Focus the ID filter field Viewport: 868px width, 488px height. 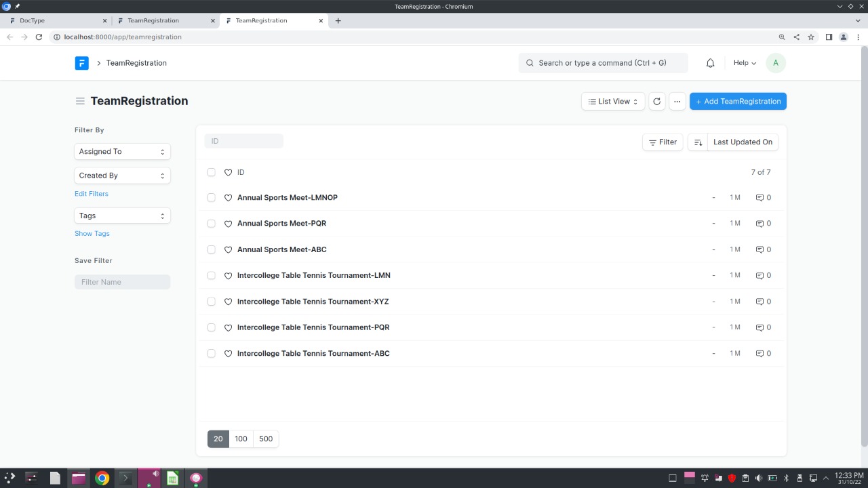point(243,141)
